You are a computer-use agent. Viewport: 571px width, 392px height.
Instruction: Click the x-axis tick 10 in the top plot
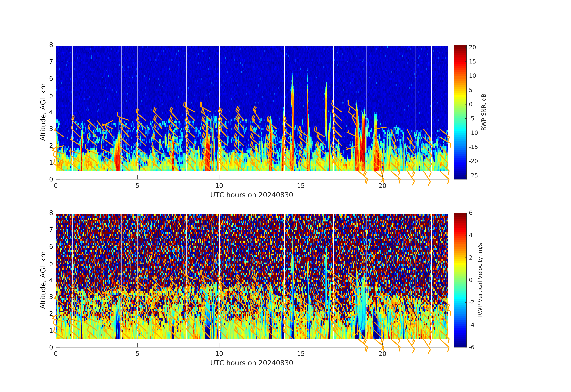[219, 186]
